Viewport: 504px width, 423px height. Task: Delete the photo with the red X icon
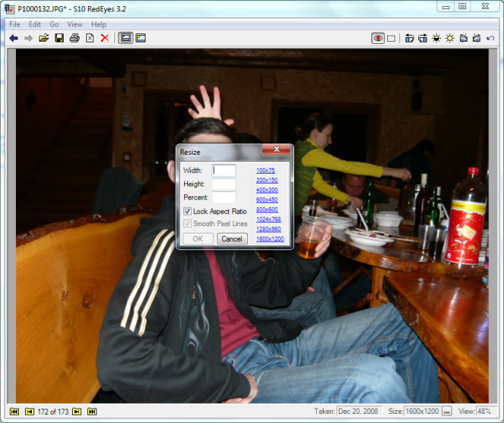[x=105, y=38]
